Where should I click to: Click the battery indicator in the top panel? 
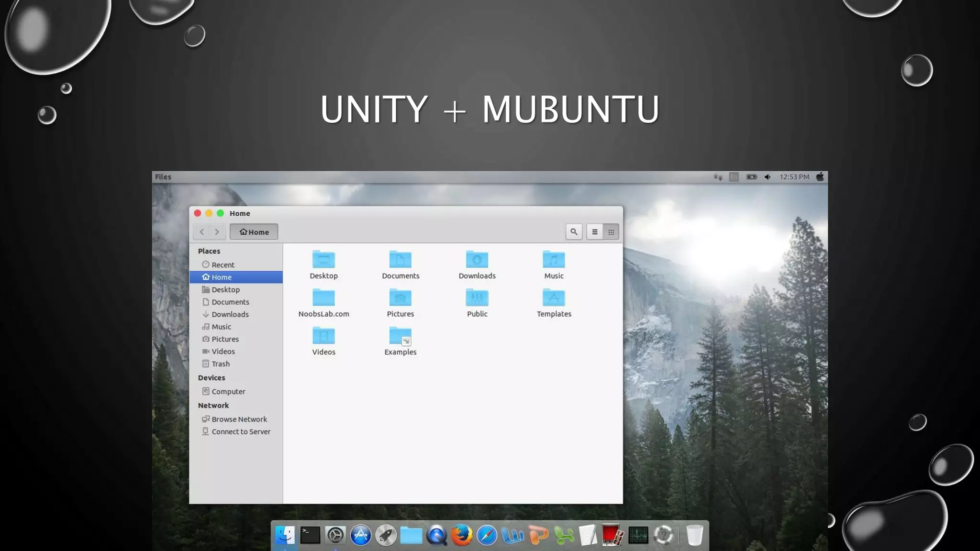pos(752,177)
